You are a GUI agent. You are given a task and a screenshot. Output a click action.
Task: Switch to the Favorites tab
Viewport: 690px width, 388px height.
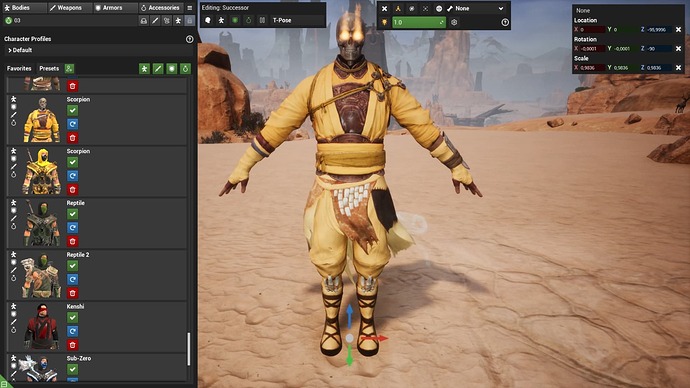pos(19,69)
